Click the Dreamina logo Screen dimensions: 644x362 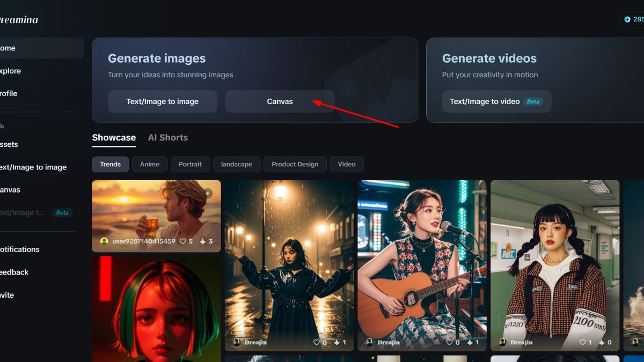18,20
